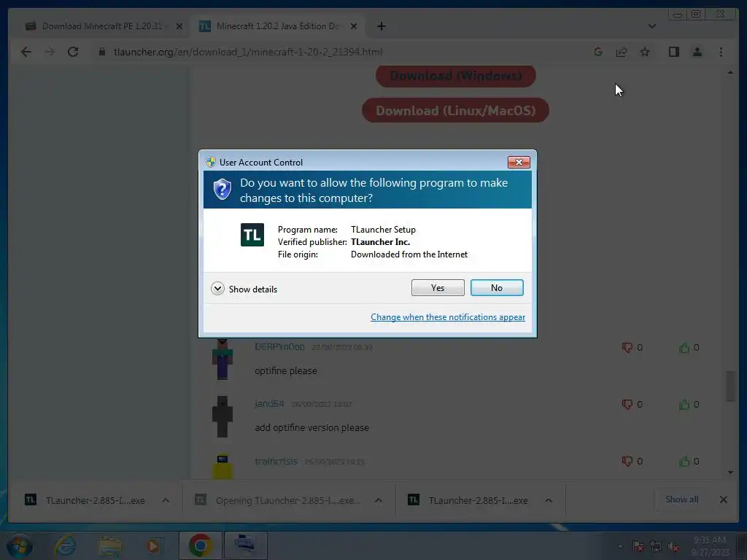
Task: Share this page icon
Action: click(x=622, y=52)
